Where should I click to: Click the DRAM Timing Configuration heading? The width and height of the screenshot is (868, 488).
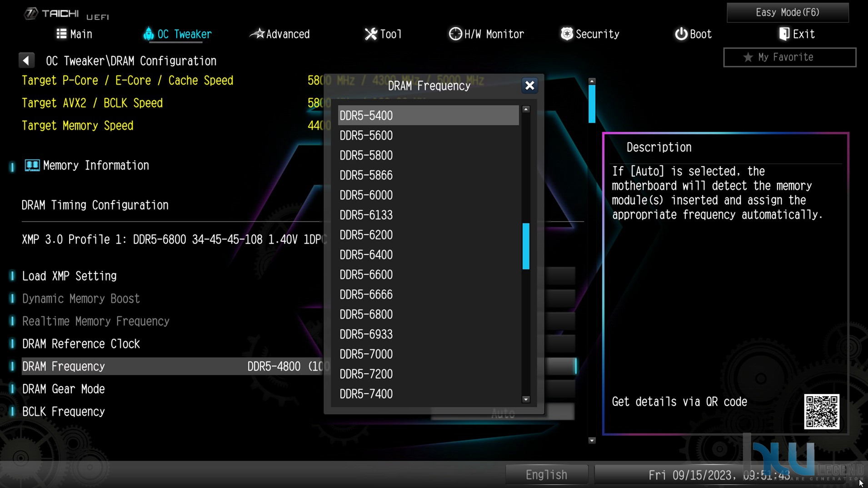point(95,205)
